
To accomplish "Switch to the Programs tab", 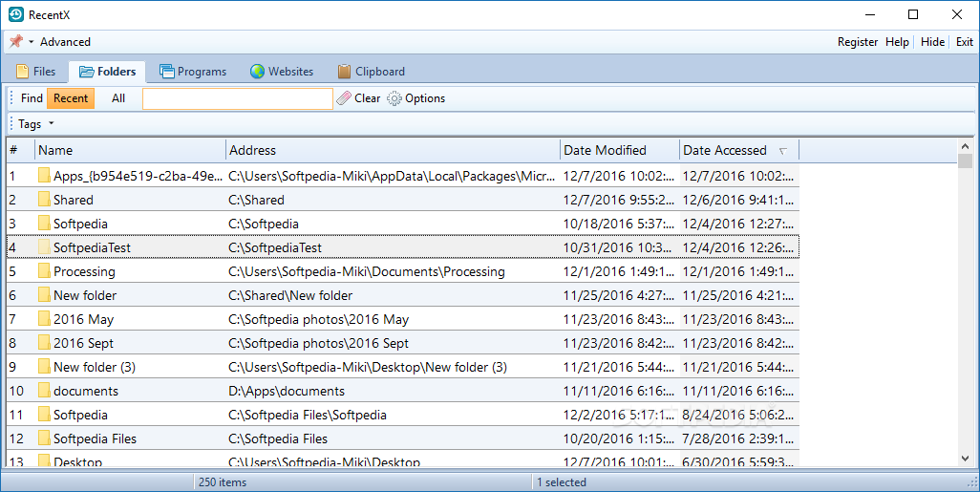I will [x=193, y=72].
